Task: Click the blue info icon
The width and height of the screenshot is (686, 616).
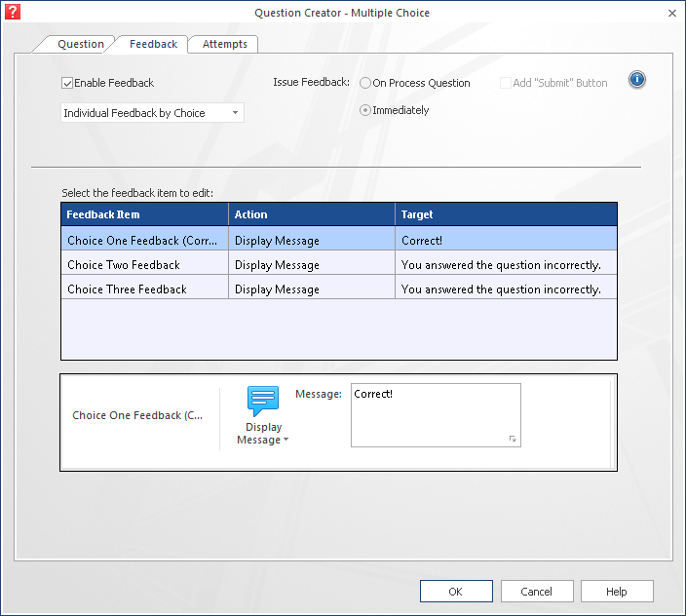Action: pos(637,80)
